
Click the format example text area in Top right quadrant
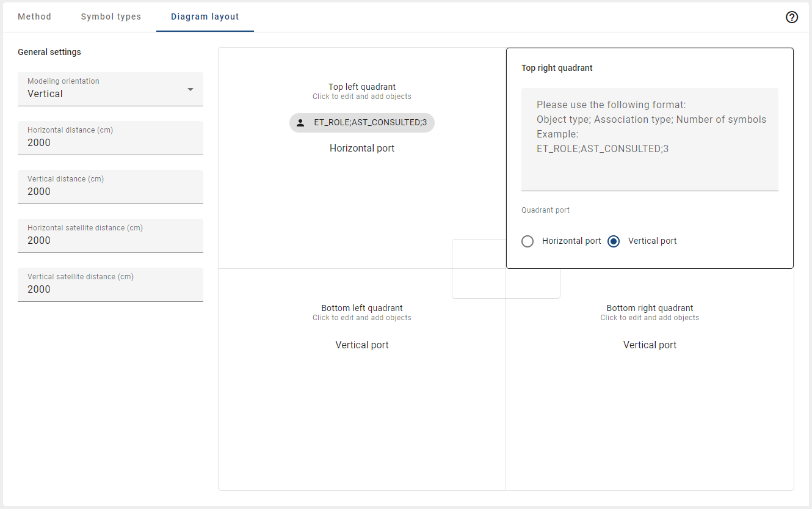coord(650,139)
